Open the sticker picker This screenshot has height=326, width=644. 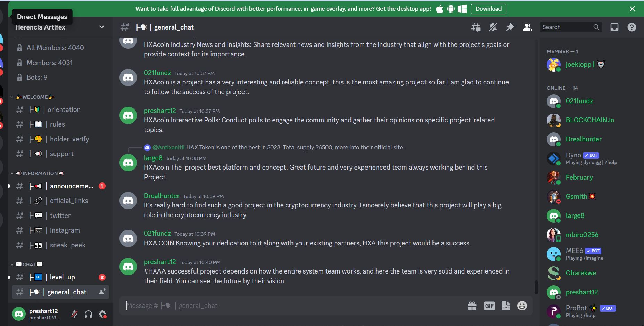(506, 306)
